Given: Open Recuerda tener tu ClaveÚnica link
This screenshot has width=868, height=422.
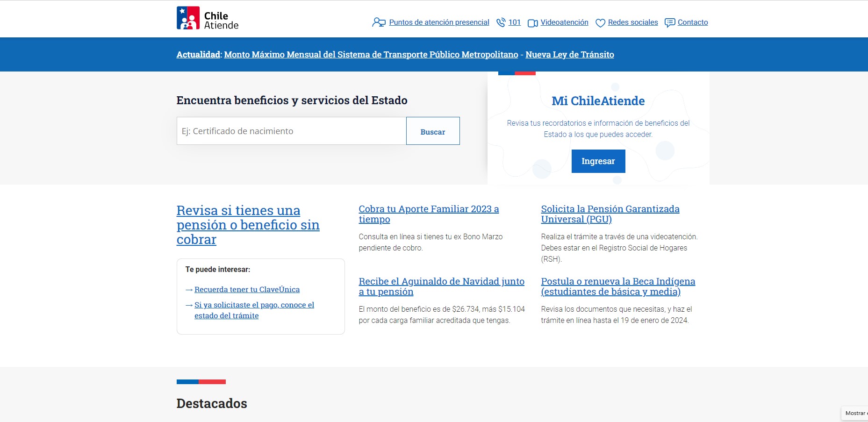Looking at the screenshot, I should point(247,290).
